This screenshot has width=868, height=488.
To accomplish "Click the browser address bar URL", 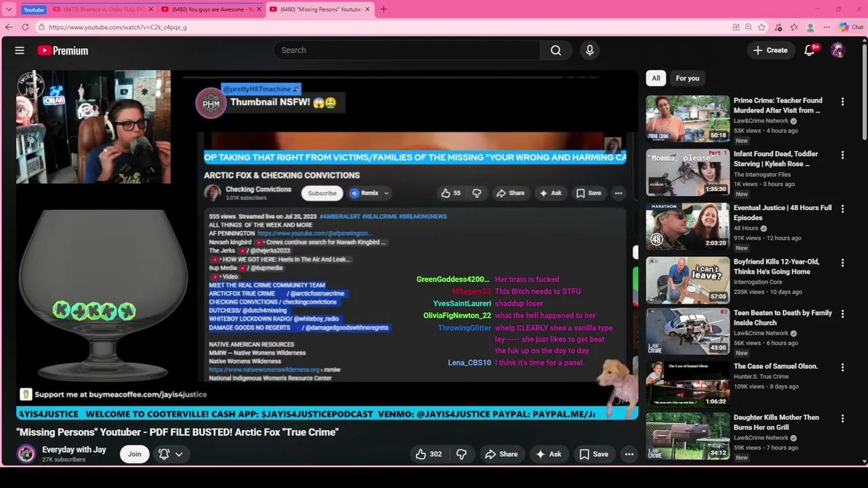I will click(117, 27).
